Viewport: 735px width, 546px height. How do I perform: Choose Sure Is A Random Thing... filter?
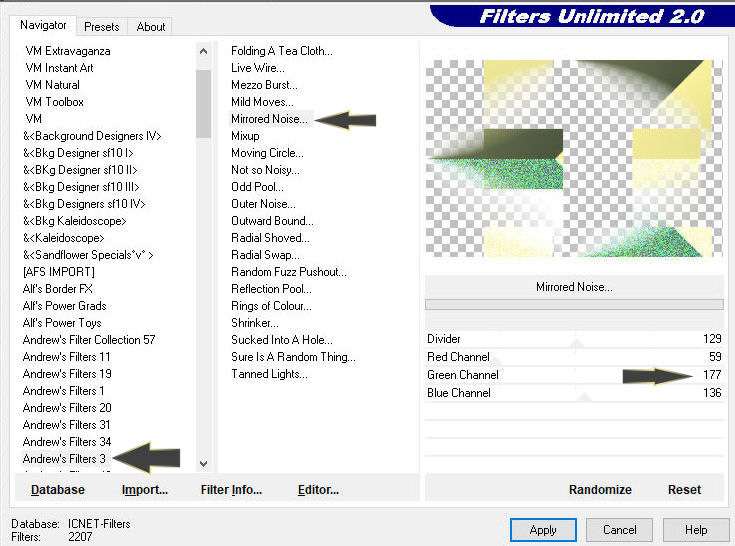[293, 357]
